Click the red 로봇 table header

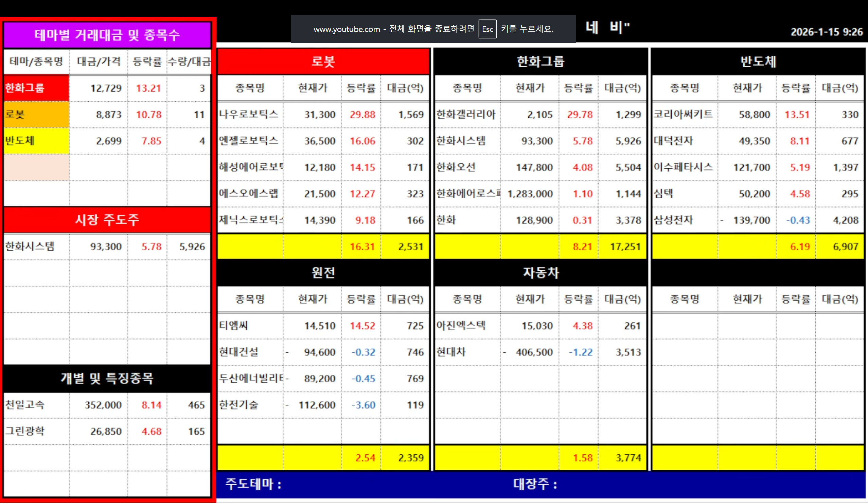pos(323,61)
